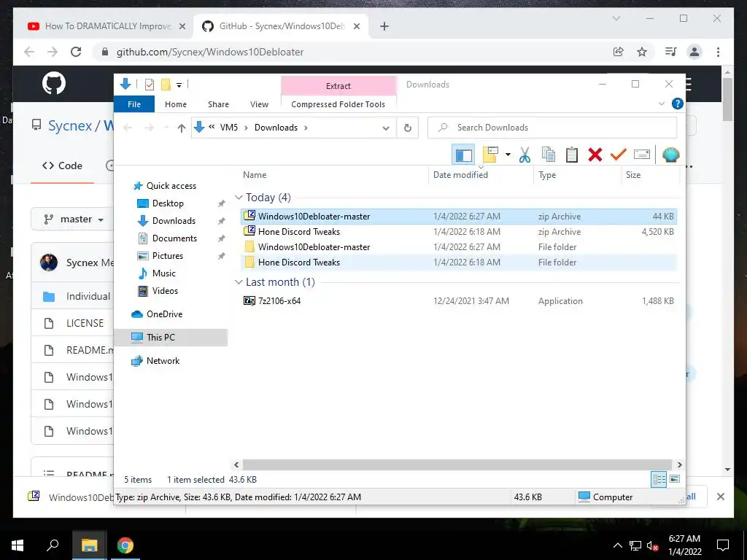This screenshot has height=560, width=747.
Task: Go up one folder level arrow
Action: pos(181,128)
